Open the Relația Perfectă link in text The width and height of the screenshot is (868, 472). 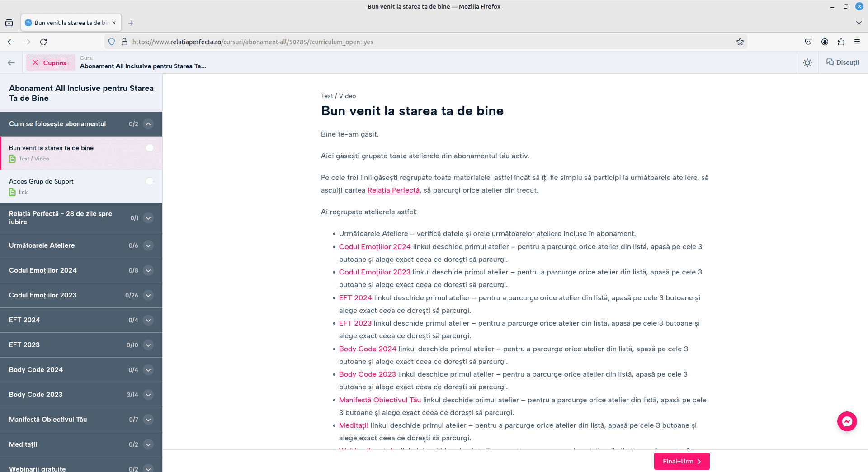[393, 190]
